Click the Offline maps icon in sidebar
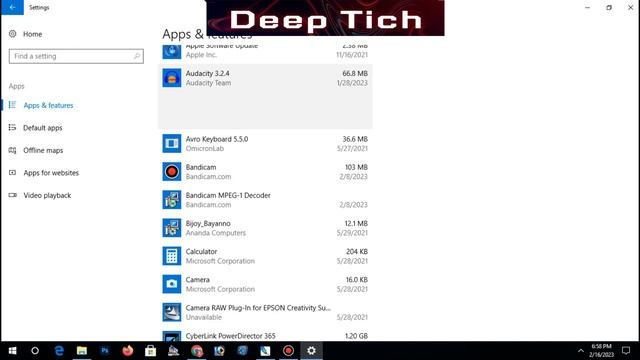 pos(13,150)
